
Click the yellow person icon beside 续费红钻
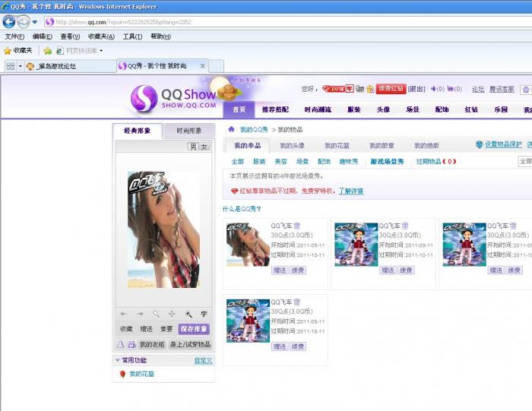point(370,89)
